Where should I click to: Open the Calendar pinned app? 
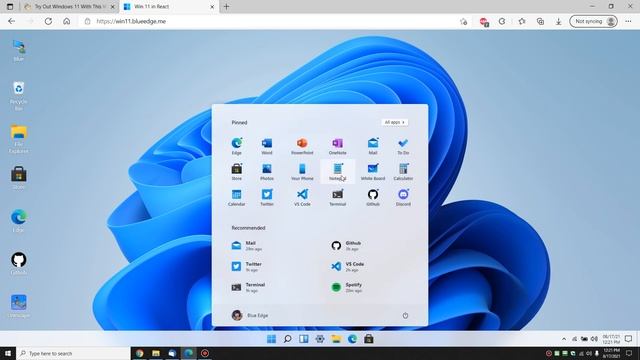pos(237,198)
